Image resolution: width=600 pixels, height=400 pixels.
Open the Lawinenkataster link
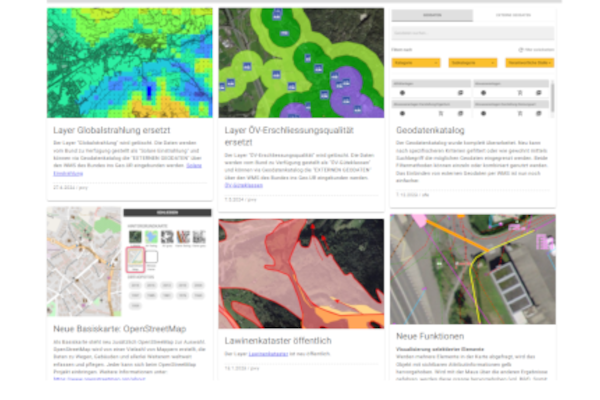coord(268,354)
